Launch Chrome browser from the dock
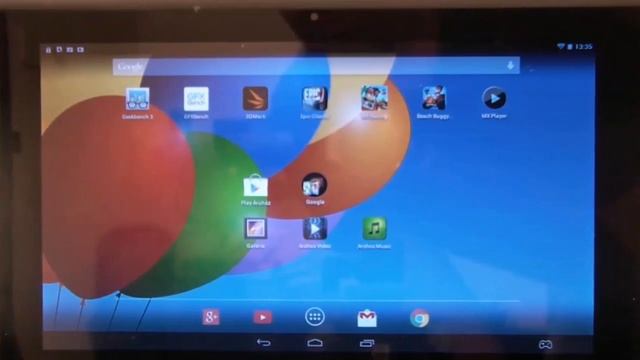The width and height of the screenshot is (640, 360). click(x=419, y=318)
